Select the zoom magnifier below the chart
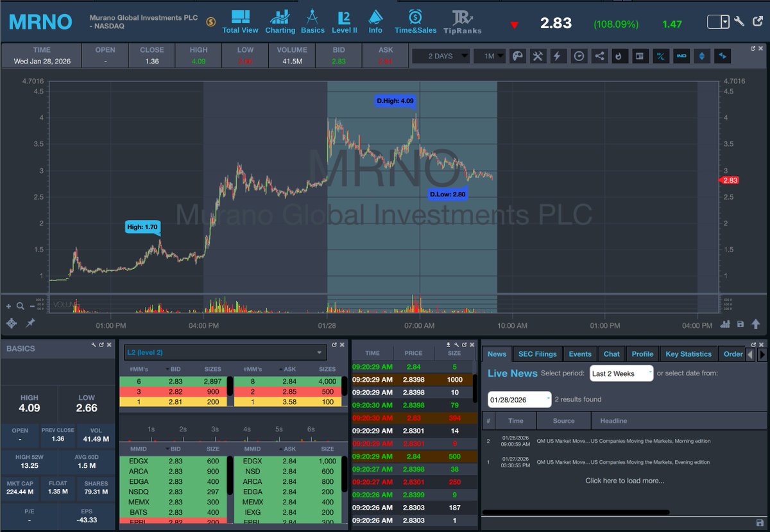This screenshot has height=532, width=770. click(x=20, y=306)
